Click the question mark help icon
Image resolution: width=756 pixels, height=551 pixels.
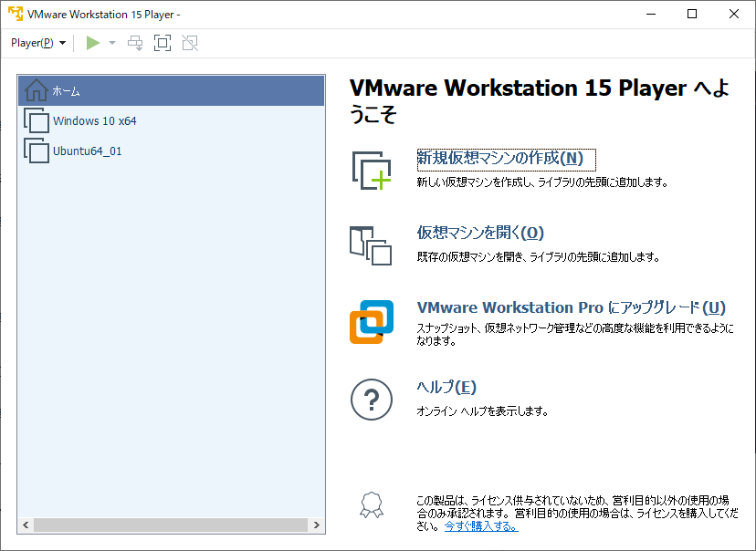point(371,399)
